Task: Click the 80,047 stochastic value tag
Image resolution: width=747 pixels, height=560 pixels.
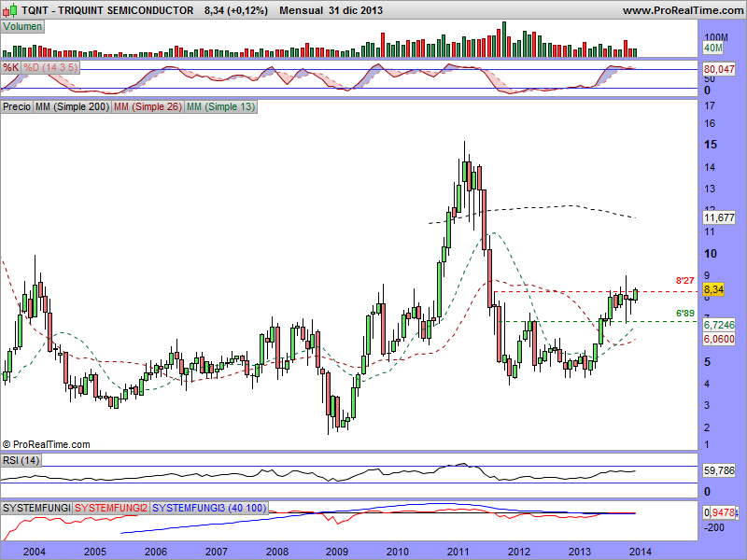Action: pyautogui.click(x=719, y=69)
